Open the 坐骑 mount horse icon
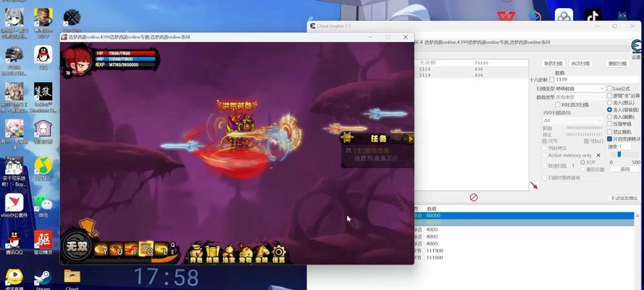This screenshot has width=644, height=290. tap(262, 253)
